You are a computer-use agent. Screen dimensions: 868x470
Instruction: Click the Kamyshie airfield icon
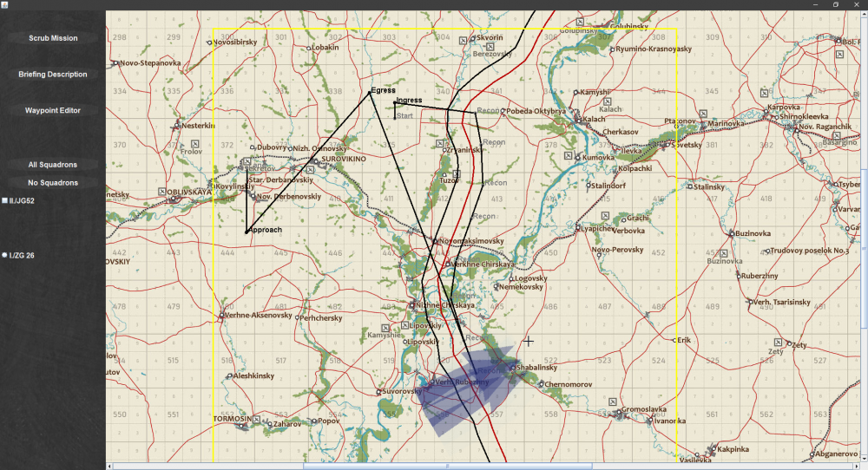point(386,329)
